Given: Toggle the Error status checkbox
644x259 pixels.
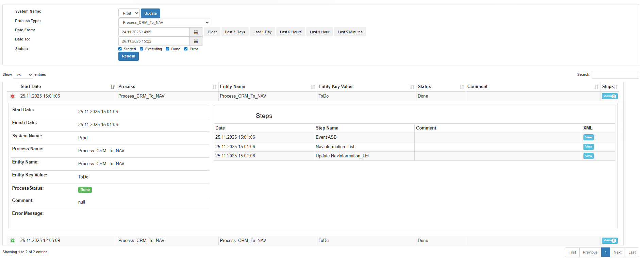Looking at the screenshot, I should [x=186, y=49].
